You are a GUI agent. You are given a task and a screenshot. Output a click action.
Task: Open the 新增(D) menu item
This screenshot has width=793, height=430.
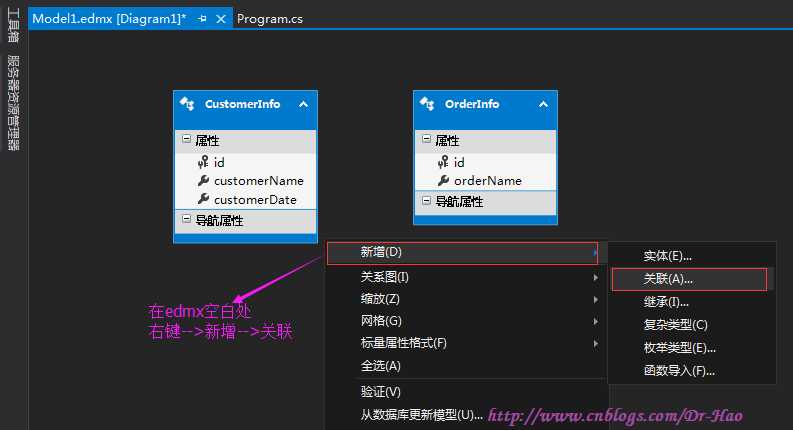tap(462, 252)
